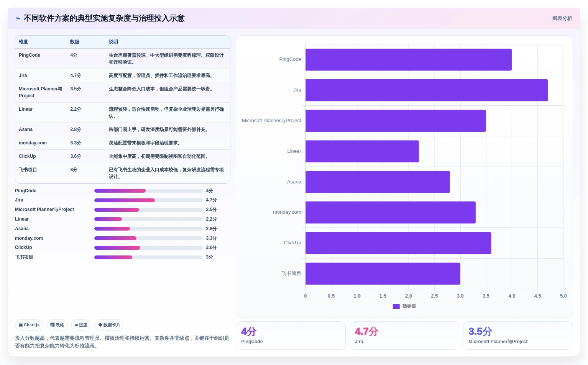Click the ClickUp table row name
This screenshot has height=365, width=588.
coord(27,156)
